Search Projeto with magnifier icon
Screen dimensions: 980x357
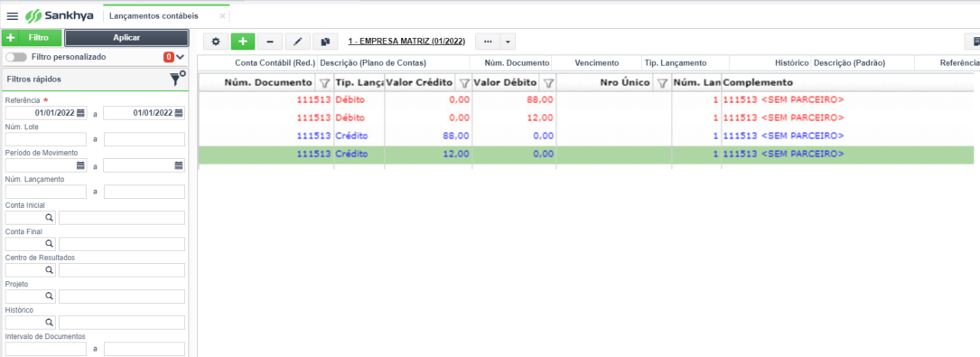click(x=49, y=296)
